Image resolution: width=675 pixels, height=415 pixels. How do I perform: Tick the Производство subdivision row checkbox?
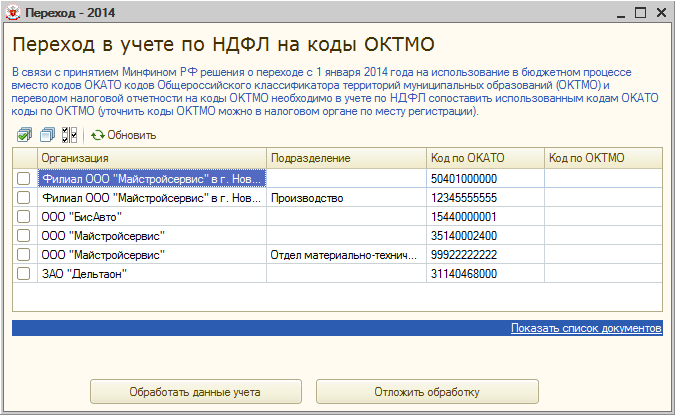(24, 198)
